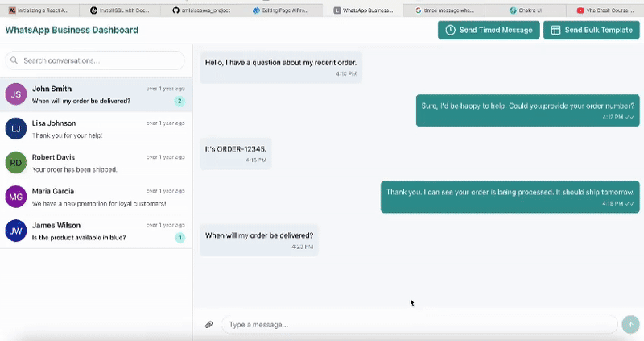Select the RD avatar for Robert Davis
This screenshot has width=644, height=341.
(15, 163)
